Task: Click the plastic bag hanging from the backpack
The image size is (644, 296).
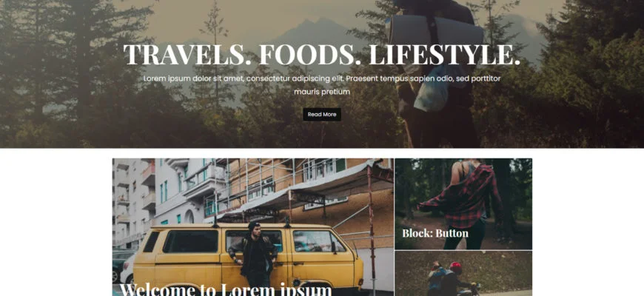Action: (430, 92)
